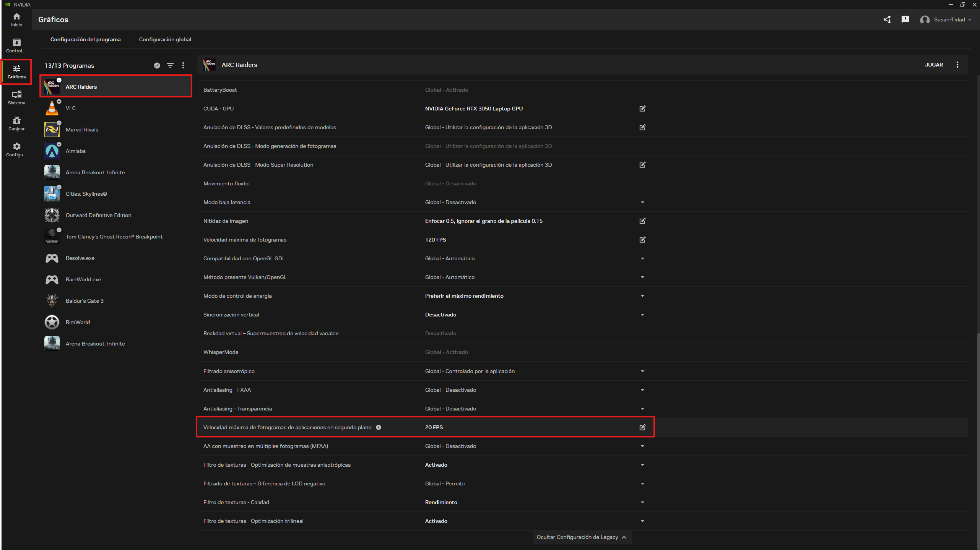Open the Inicio home icon
This screenshot has width=980, height=550.
[x=16, y=19]
